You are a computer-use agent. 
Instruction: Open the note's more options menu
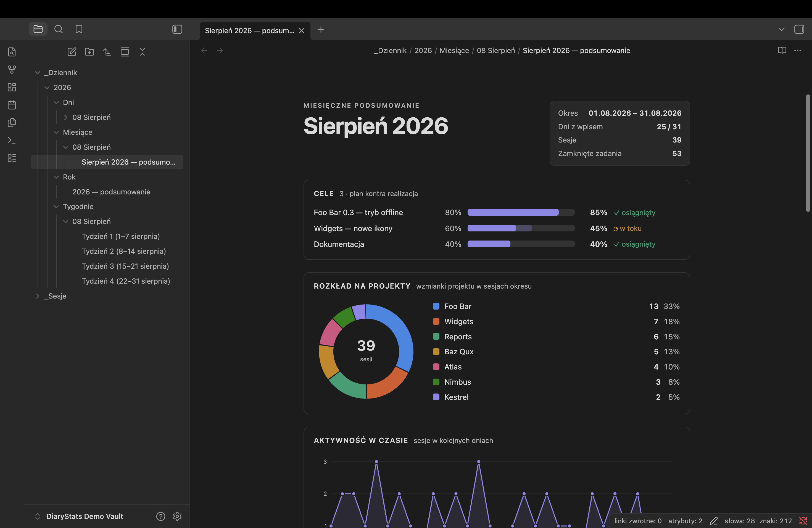[797, 51]
